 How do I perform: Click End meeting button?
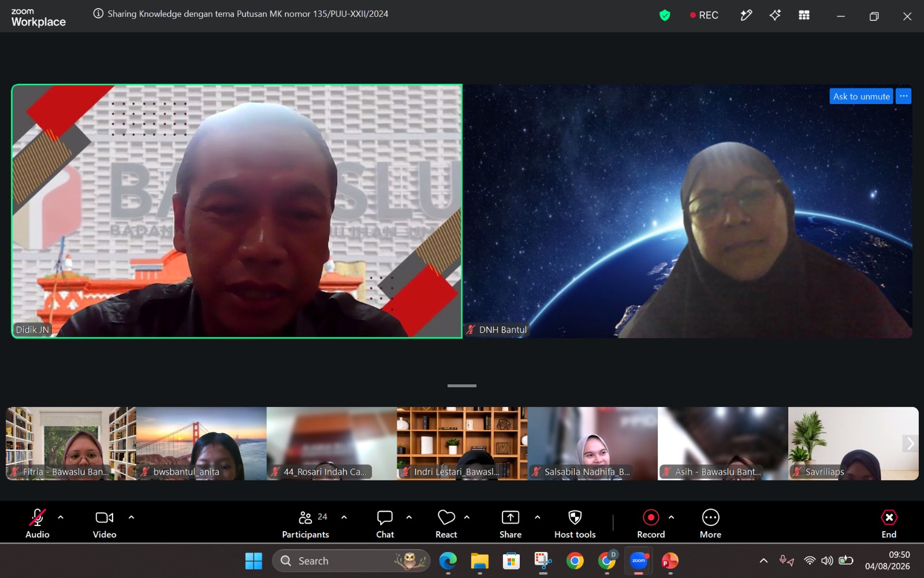[889, 524]
